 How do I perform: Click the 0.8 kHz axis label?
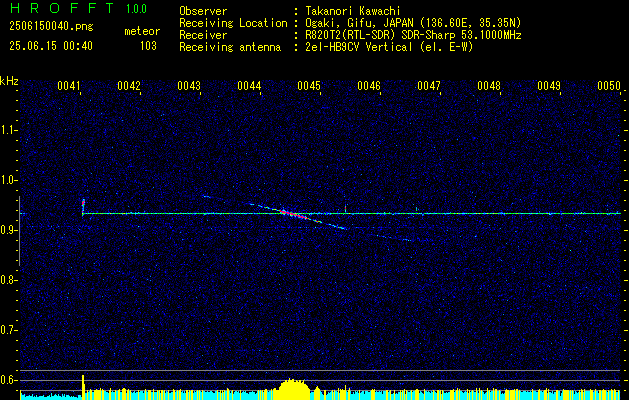[7, 280]
